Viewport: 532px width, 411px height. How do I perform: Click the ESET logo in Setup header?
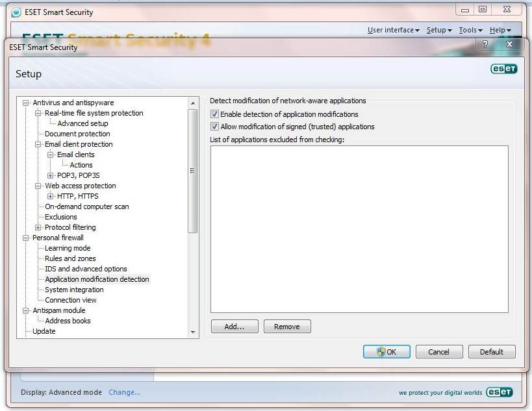504,69
